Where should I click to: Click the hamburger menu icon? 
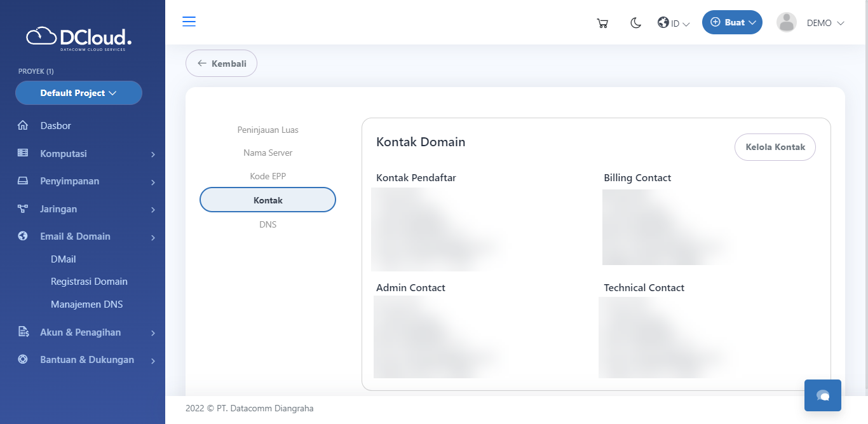[x=189, y=22]
